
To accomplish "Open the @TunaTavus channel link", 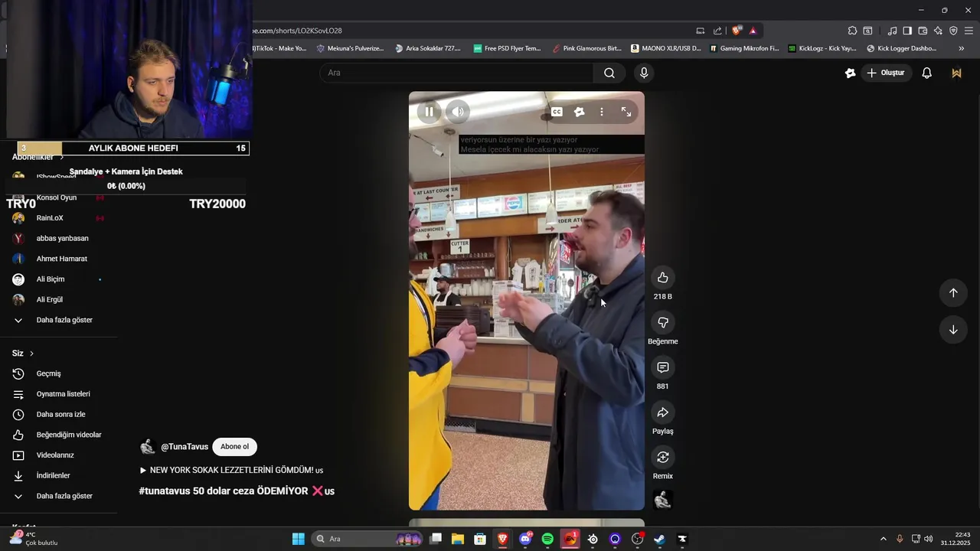I will (185, 447).
